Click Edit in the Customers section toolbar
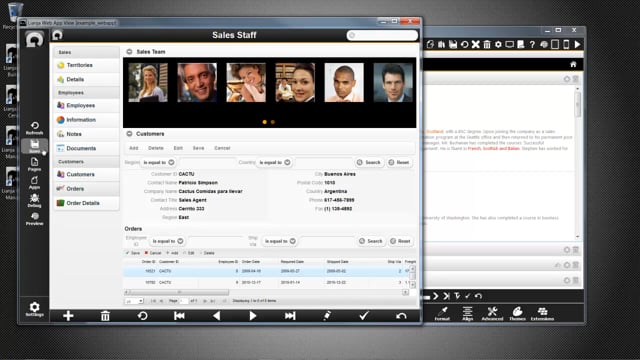The width and height of the screenshot is (640, 360). coord(178,148)
